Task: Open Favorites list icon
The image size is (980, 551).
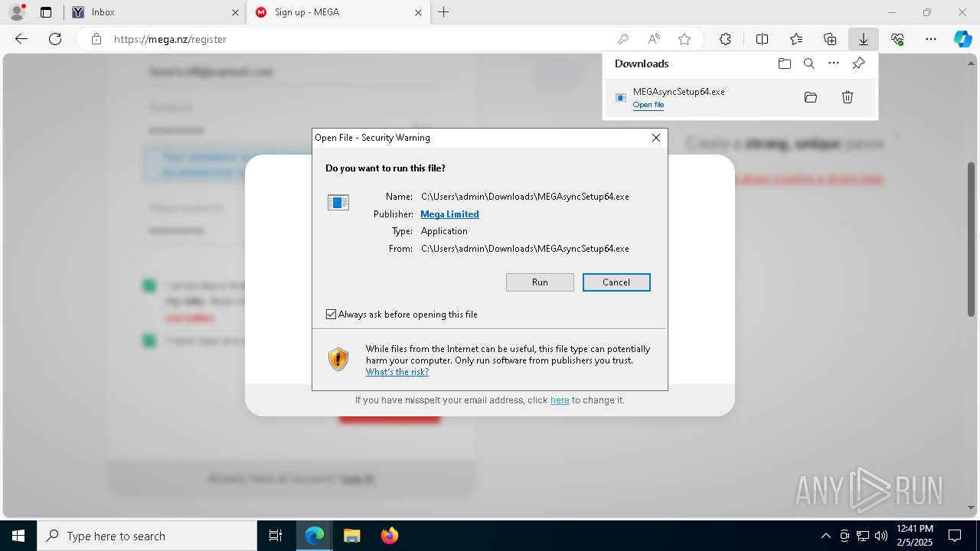Action: click(796, 39)
